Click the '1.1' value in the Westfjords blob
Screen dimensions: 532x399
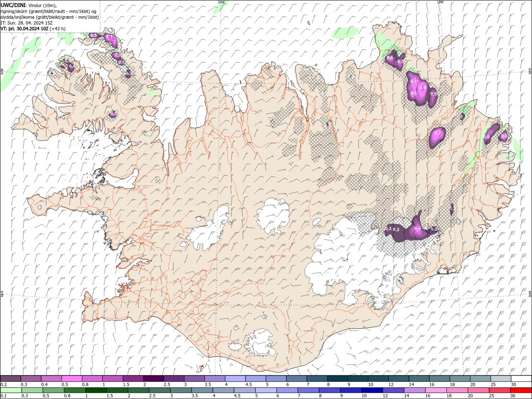pyautogui.click(x=109, y=37)
